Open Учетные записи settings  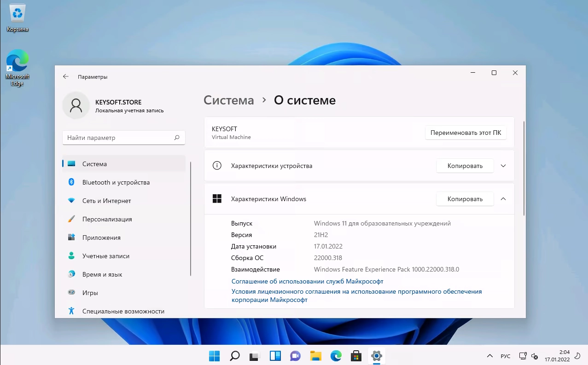[105, 256]
